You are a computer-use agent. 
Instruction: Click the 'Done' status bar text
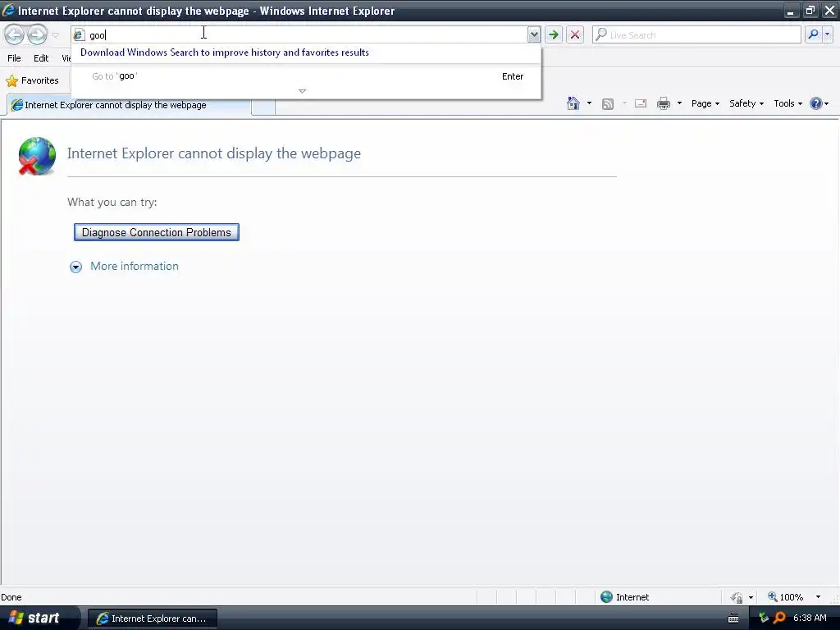(x=11, y=597)
